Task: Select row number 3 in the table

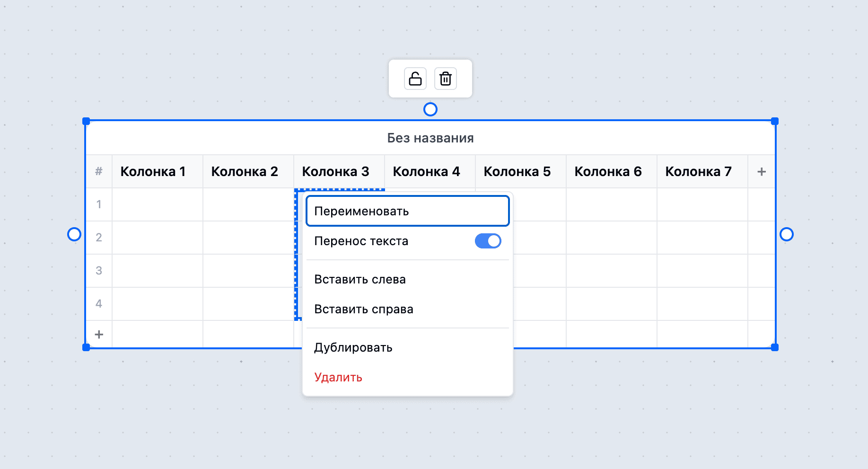Action: pyautogui.click(x=99, y=271)
